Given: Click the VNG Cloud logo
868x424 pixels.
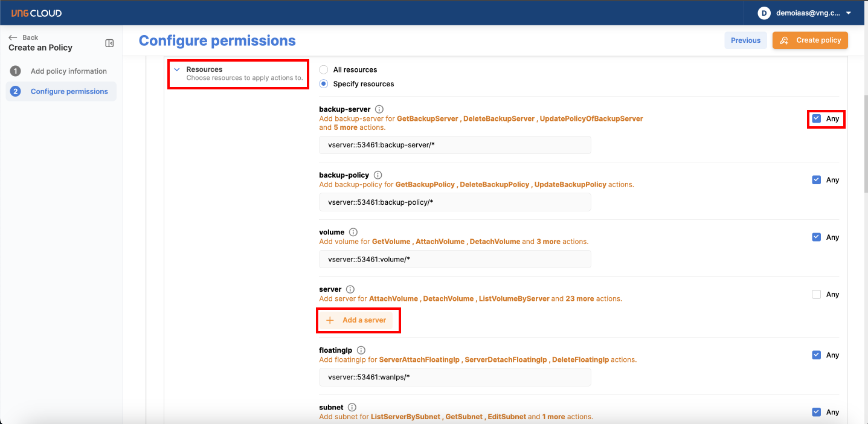Looking at the screenshot, I should [x=36, y=13].
